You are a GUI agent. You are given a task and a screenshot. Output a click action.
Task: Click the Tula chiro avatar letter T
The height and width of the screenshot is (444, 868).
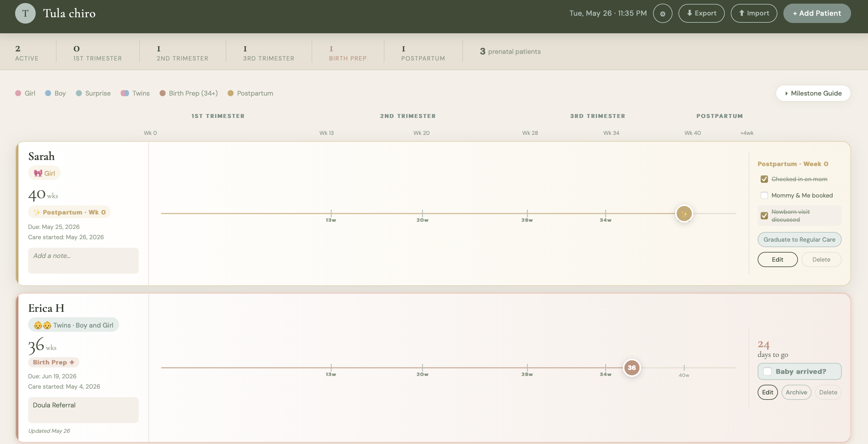point(25,14)
